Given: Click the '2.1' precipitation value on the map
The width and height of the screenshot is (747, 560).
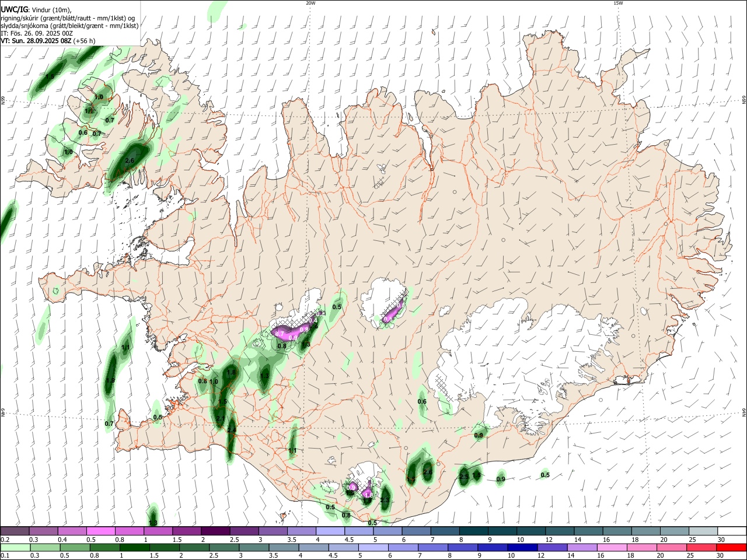Looking at the screenshot, I should pyautogui.click(x=220, y=418).
